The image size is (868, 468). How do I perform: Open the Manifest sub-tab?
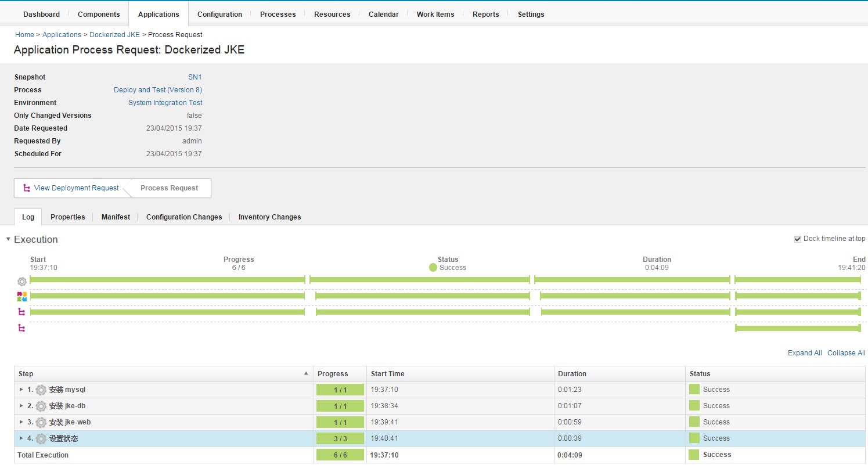click(116, 217)
